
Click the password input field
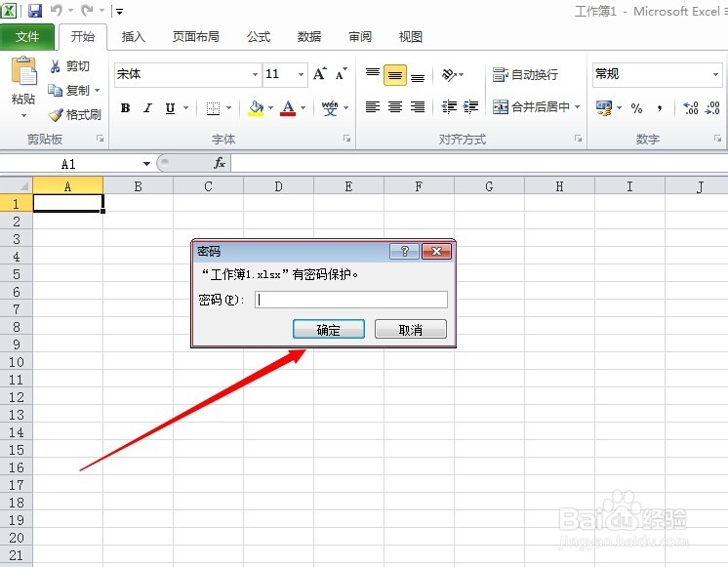[351, 300]
